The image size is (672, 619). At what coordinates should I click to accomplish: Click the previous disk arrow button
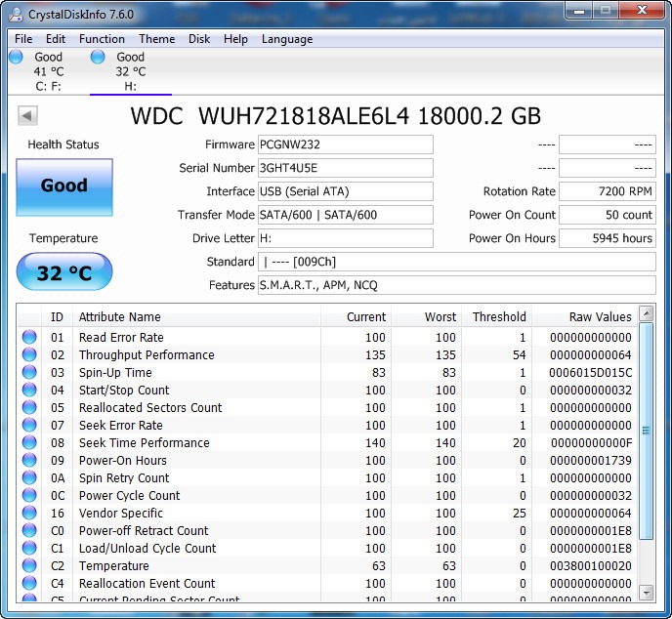27,115
